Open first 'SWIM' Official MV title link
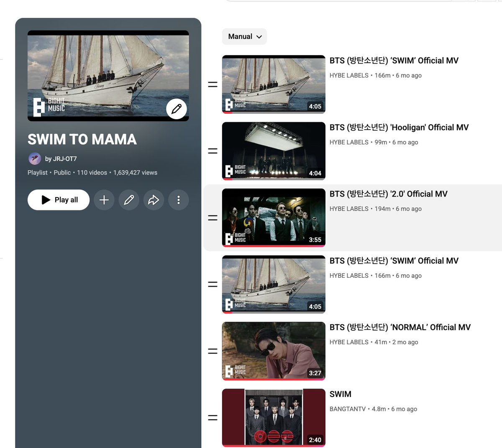 pos(394,61)
